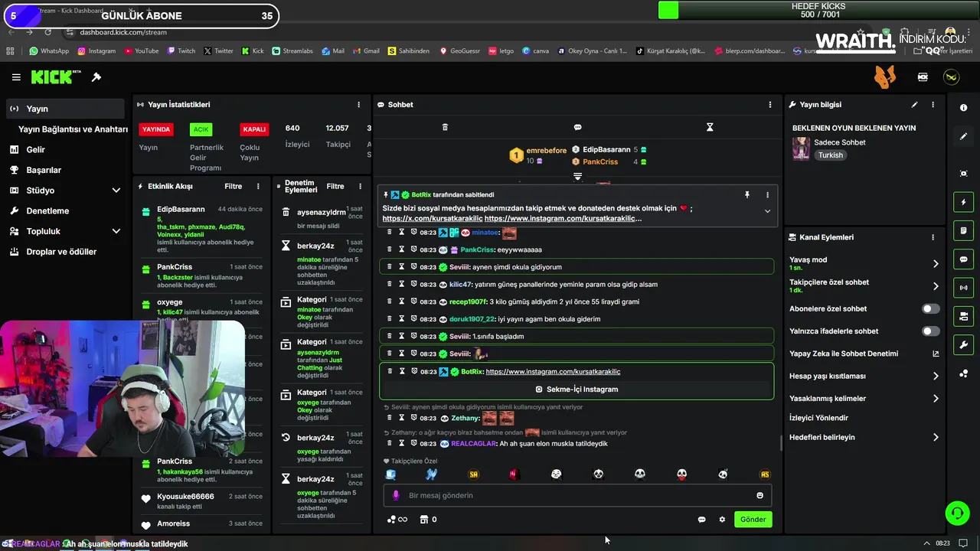Open Yasaklanmış kelimeler settings arrow

(x=936, y=399)
